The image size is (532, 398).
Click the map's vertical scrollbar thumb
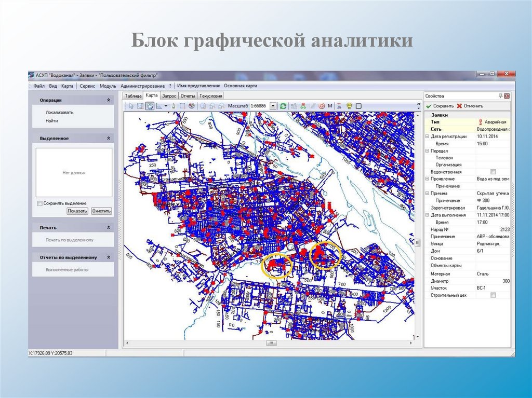(x=417, y=242)
